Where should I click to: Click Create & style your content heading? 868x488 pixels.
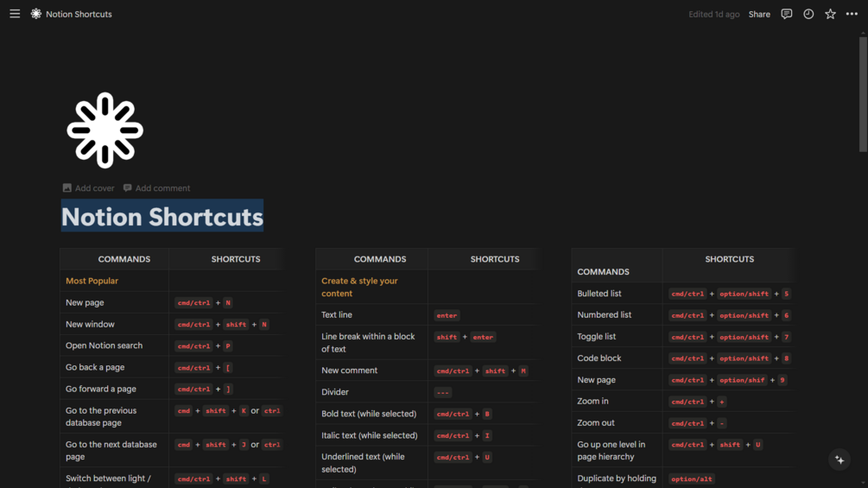click(371, 287)
